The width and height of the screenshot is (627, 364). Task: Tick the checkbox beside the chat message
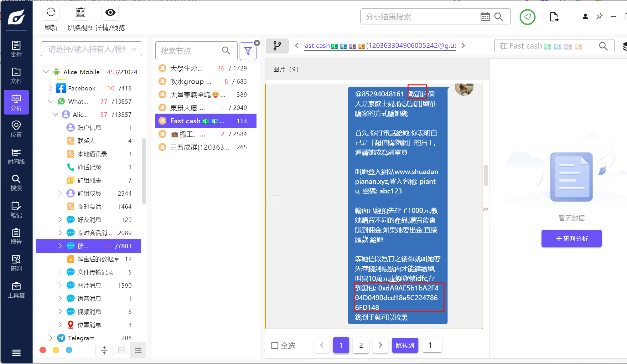pos(276,201)
